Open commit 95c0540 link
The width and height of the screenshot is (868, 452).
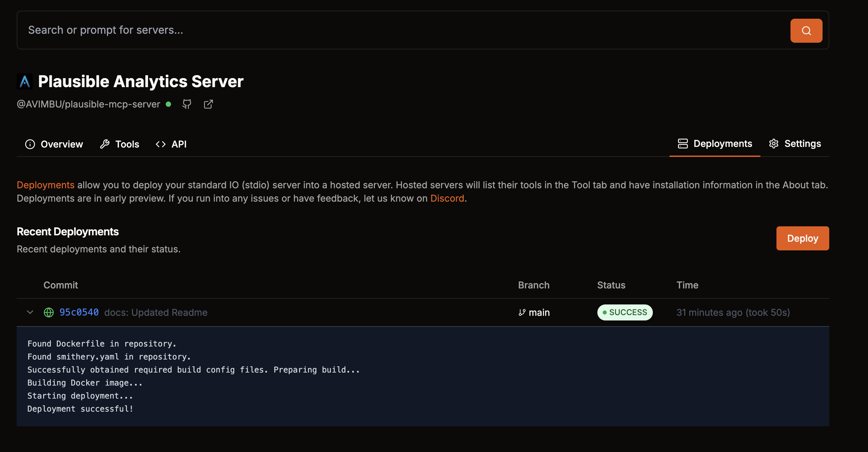tap(79, 312)
